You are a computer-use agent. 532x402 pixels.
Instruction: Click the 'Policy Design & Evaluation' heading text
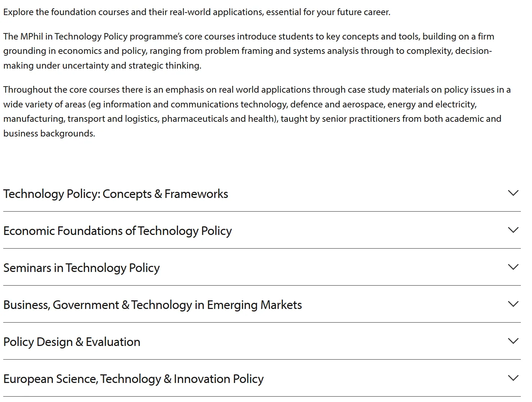[72, 342]
